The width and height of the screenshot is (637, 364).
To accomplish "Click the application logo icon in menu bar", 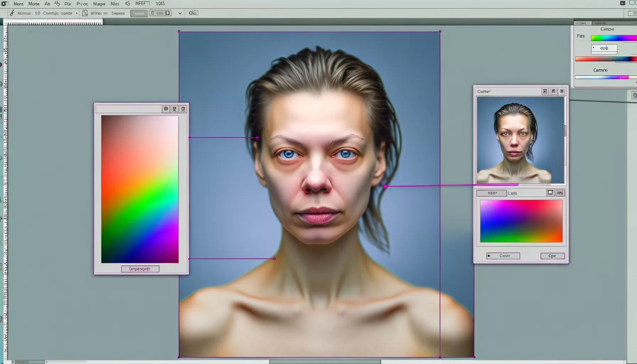I will (x=4, y=4).
